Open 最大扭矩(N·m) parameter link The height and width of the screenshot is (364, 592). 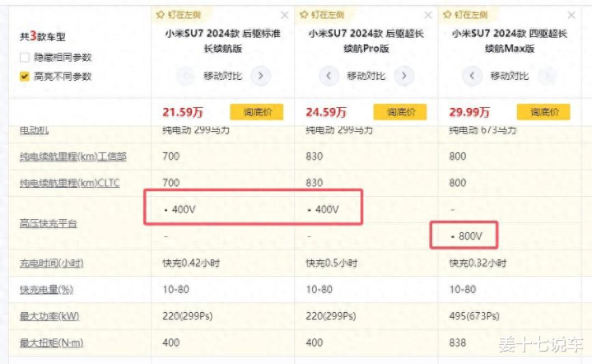53,341
